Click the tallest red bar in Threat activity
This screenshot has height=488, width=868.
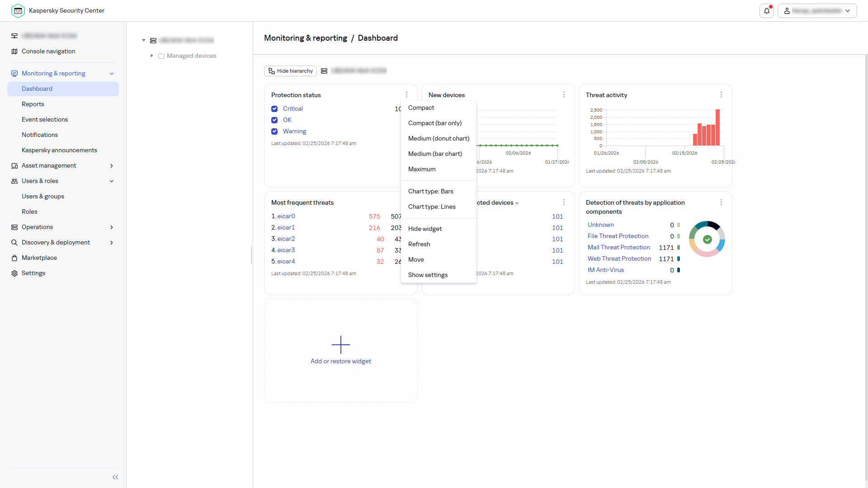coord(717,127)
